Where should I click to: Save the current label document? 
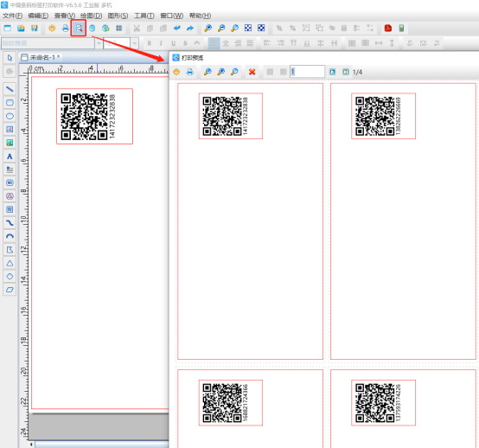point(35,29)
